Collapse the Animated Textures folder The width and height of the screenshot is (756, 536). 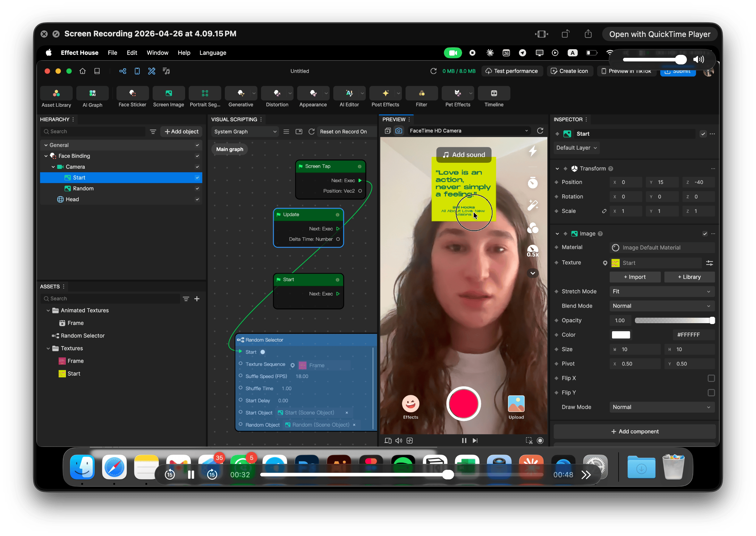[x=48, y=311]
